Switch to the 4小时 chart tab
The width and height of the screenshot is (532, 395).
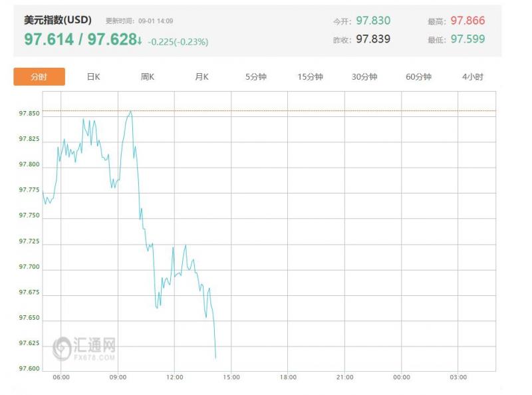473,76
